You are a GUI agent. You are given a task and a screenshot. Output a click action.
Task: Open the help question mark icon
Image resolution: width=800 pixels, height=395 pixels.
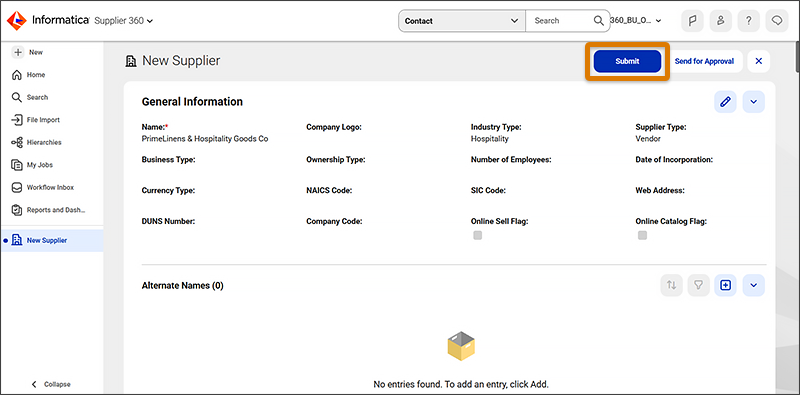click(x=748, y=21)
